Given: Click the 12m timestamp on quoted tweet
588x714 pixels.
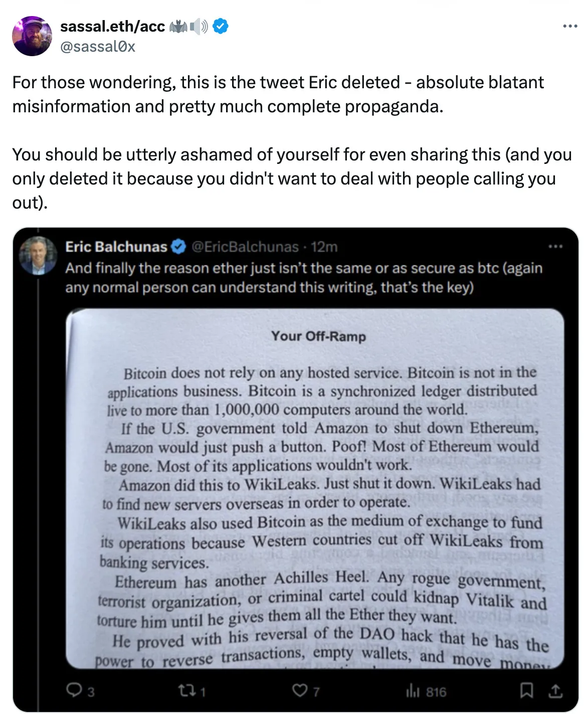Looking at the screenshot, I should point(324,247).
